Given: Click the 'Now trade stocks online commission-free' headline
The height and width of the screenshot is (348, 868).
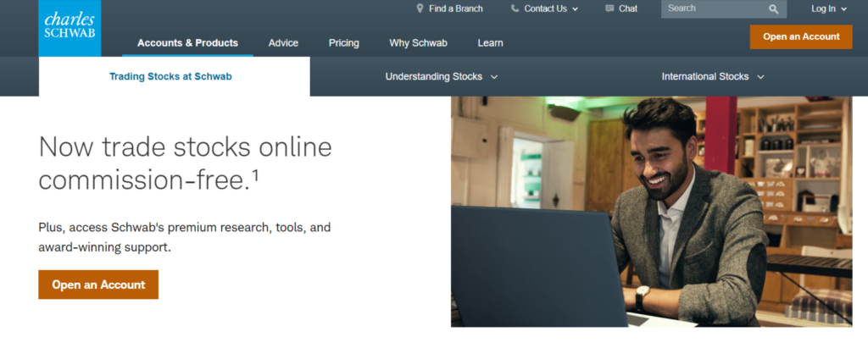Looking at the screenshot, I should pyautogui.click(x=185, y=163).
